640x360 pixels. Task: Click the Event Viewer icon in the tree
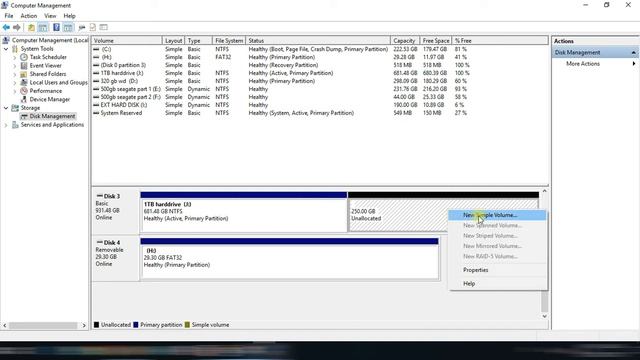point(24,66)
